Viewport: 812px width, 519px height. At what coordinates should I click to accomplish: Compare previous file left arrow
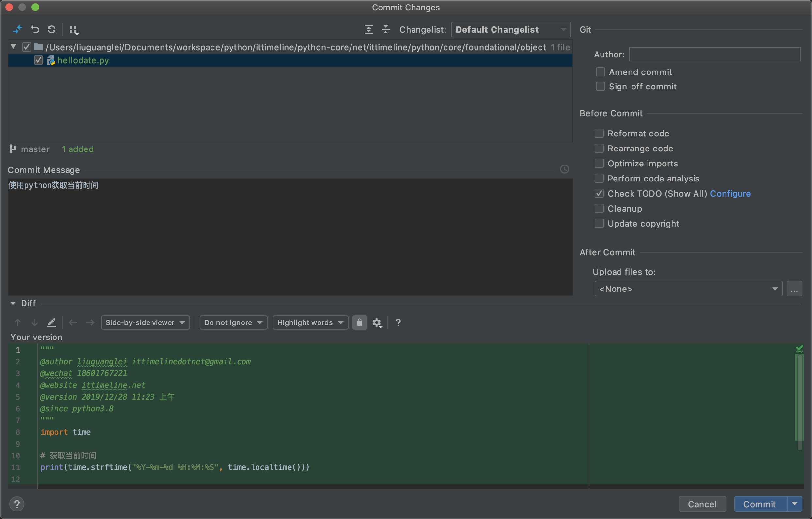(73, 323)
